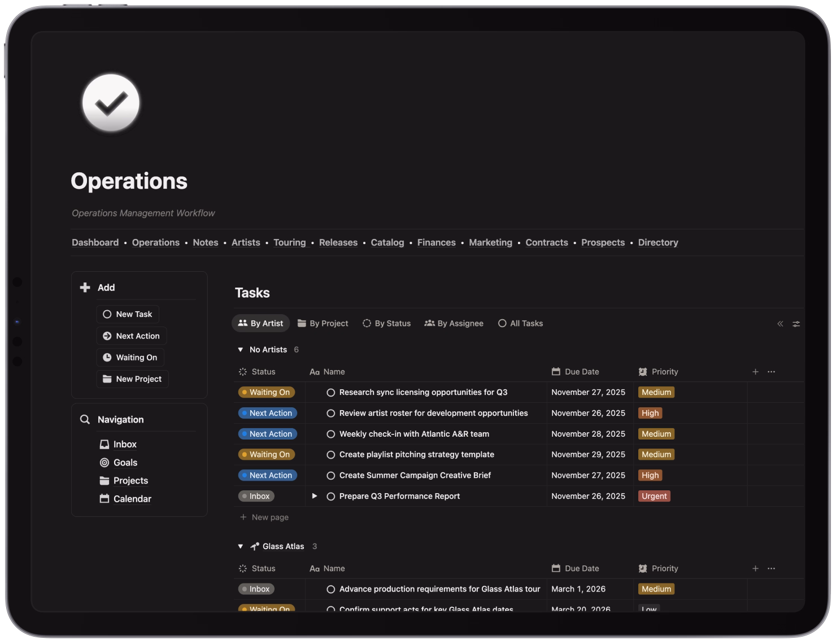Image resolution: width=836 pixels, height=644 pixels.
Task: Open the Catalog link in top navigation
Action: point(387,242)
